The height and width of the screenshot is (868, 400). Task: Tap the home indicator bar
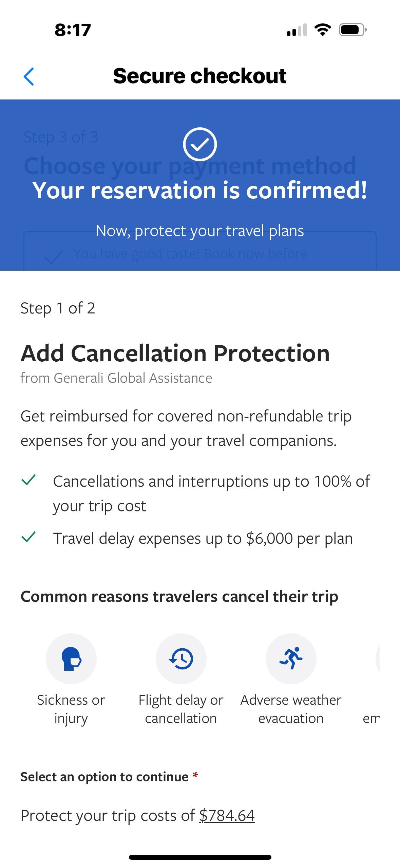point(200,857)
